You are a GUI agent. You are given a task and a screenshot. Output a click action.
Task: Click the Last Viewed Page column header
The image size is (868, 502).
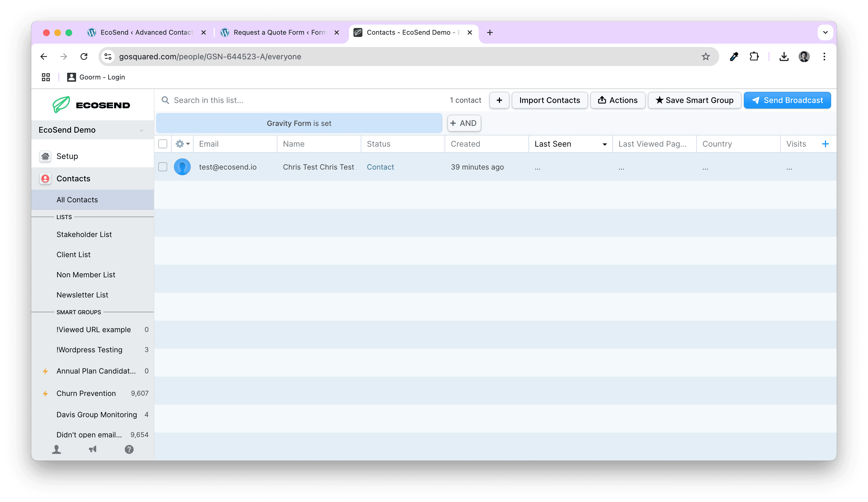pyautogui.click(x=654, y=144)
